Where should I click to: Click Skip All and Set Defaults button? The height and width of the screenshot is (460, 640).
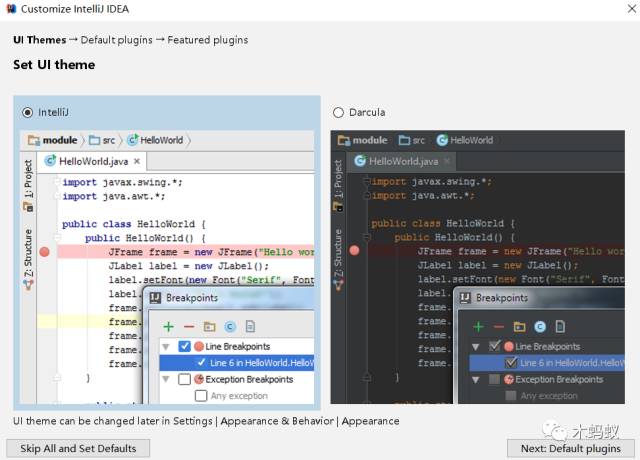78,448
